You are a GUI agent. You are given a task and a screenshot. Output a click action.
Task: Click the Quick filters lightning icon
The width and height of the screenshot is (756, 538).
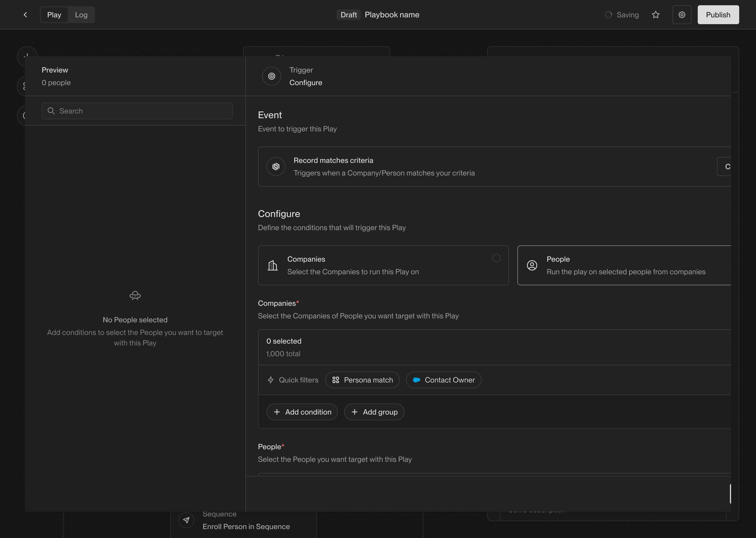(270, 380)
